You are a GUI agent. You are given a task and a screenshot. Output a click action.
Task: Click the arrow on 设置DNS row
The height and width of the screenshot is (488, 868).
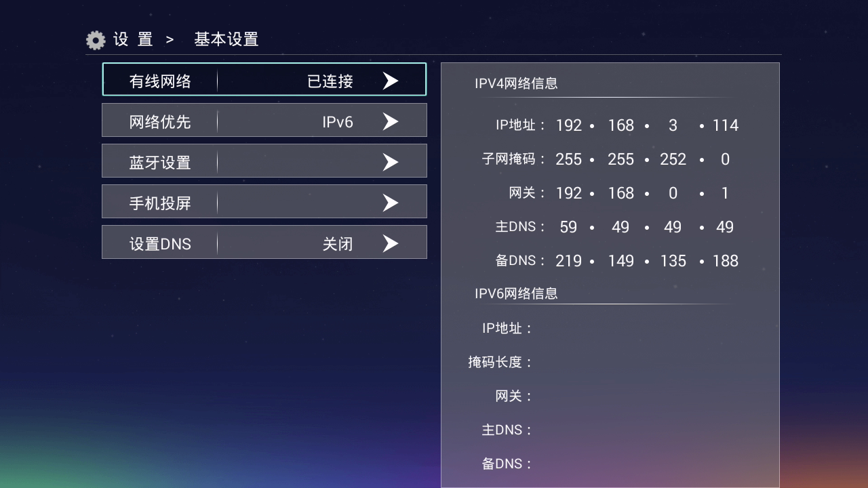pyautogui.click(x=390, y=242)
